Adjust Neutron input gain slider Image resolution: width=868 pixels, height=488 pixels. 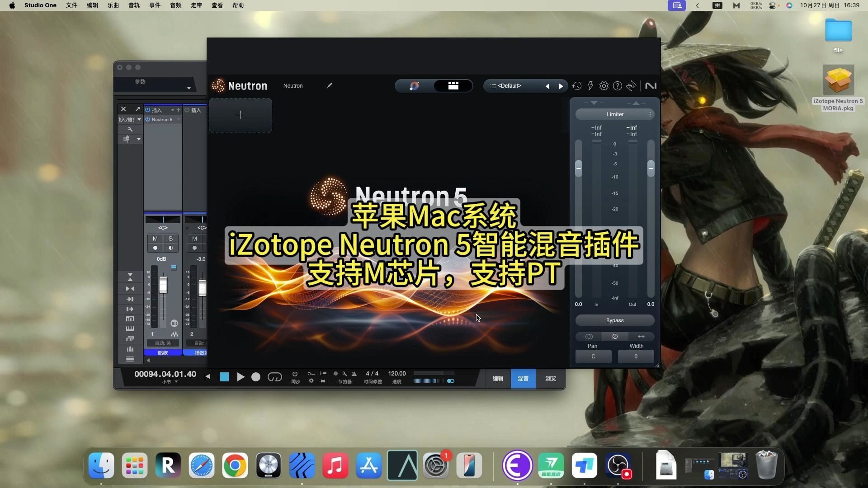(x=579, y=169)
